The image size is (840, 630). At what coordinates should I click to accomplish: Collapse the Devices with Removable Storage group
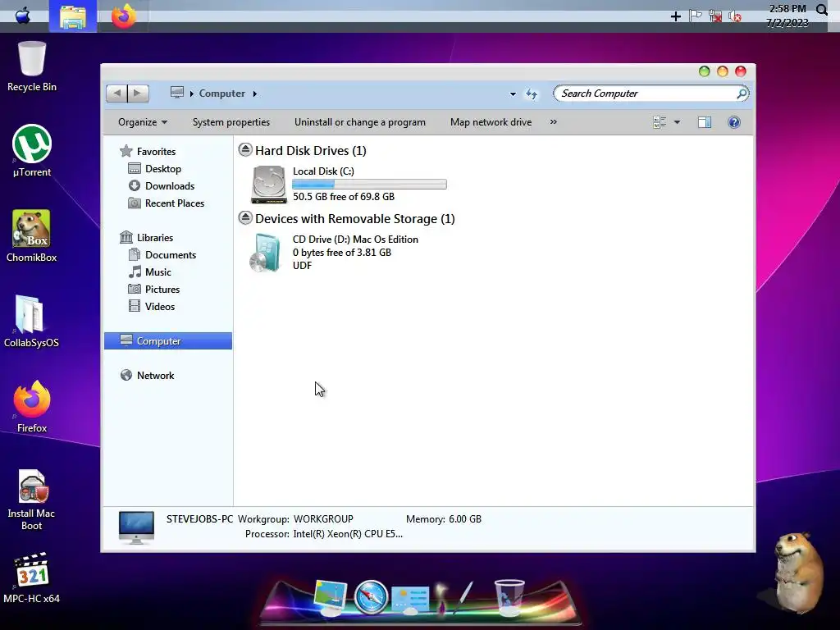coord(245,217)
